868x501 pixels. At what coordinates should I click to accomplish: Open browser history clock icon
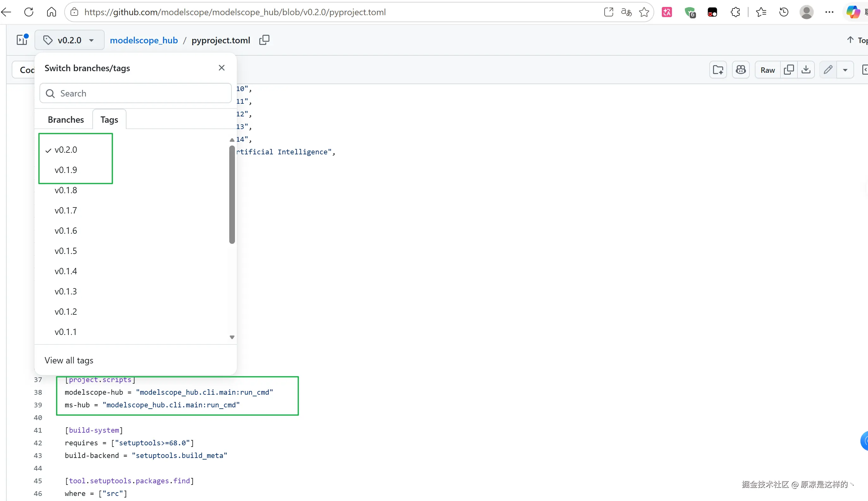[x=784, y=12]
